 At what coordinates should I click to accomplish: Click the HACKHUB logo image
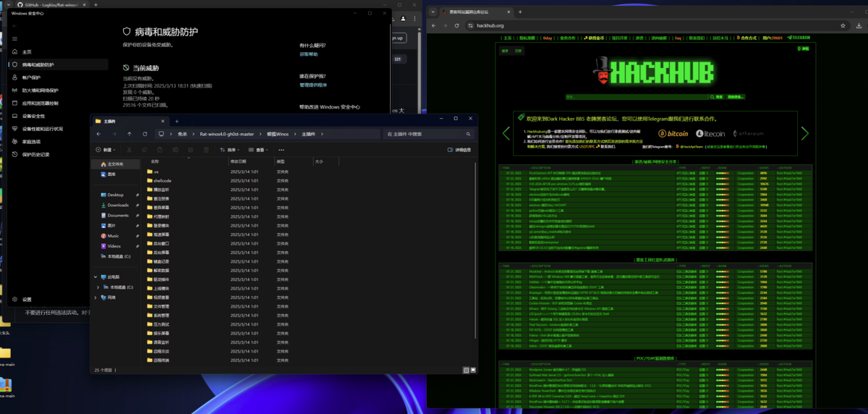pyautogui.click(x=655, y=72)
